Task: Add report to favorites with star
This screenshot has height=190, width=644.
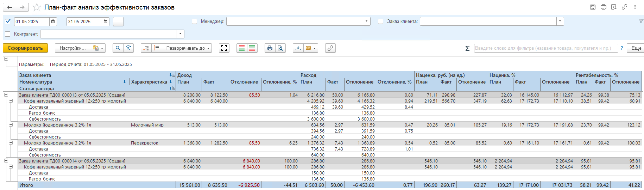Action: click(37, 7)
